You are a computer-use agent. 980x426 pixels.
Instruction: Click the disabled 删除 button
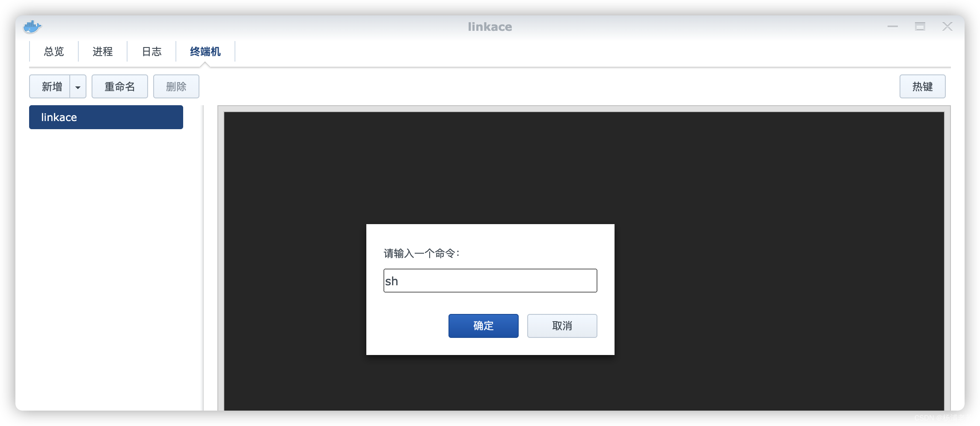[x=176, y=86]
